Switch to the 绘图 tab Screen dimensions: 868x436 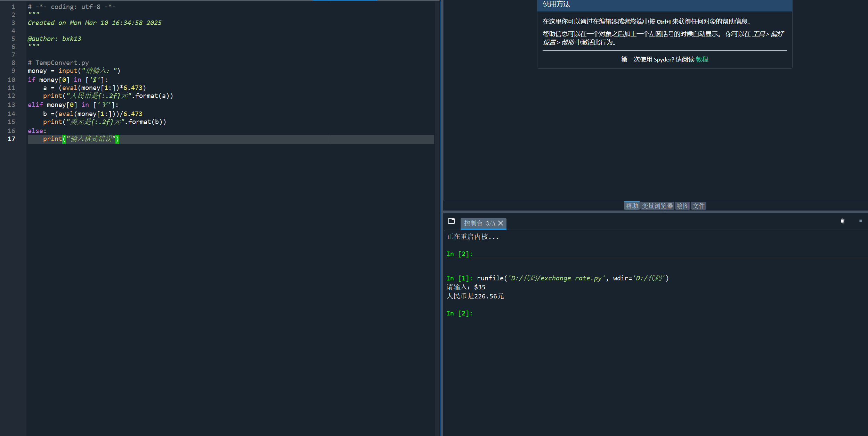[682, 206]
